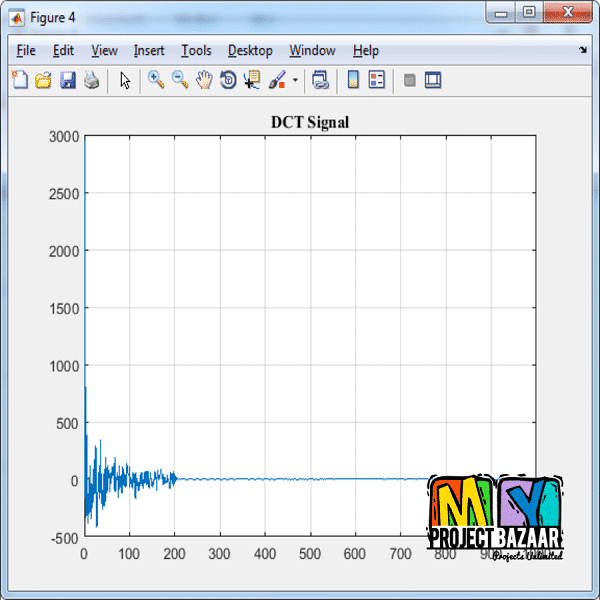Open a file with the folder icon
600x600 pixels.
click(x=43, y=80)
